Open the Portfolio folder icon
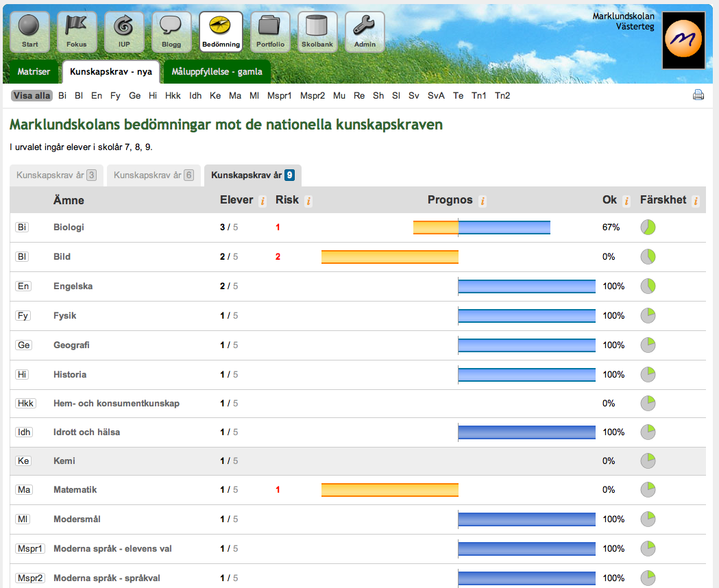 [x=270, y=31]
